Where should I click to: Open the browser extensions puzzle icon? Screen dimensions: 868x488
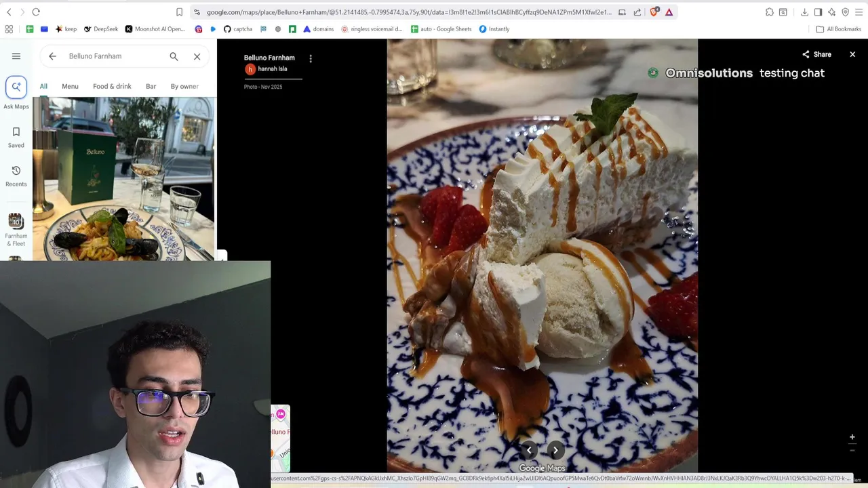click(770, 12)
